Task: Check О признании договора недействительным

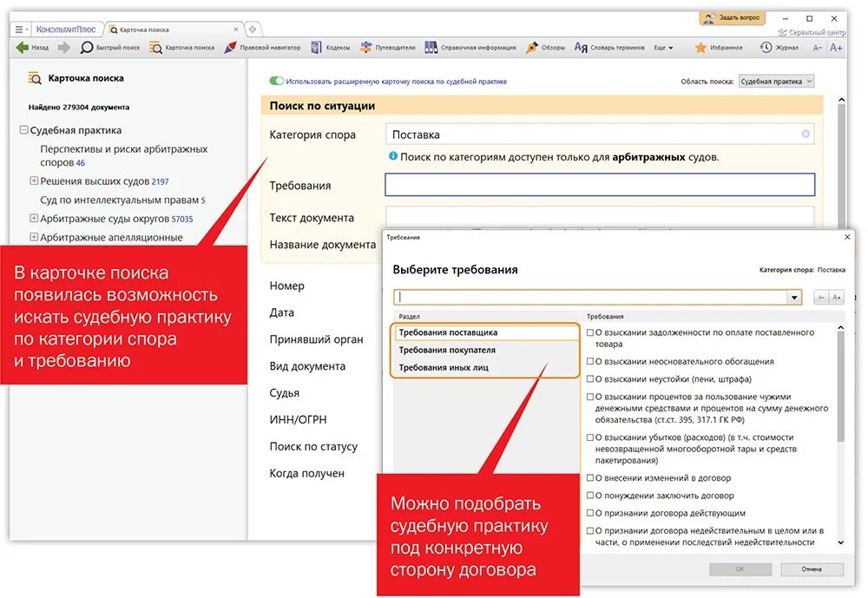Action: [590, 531]
